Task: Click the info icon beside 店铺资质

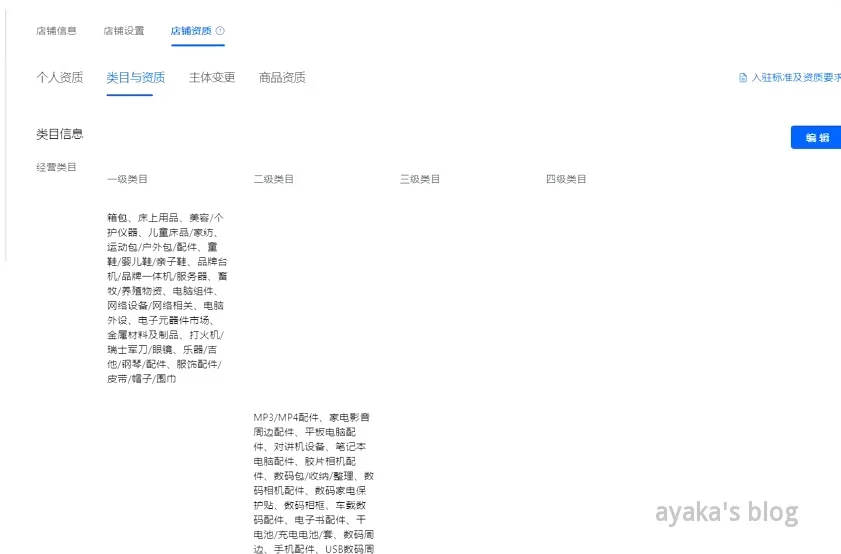Action: (220, 31)
